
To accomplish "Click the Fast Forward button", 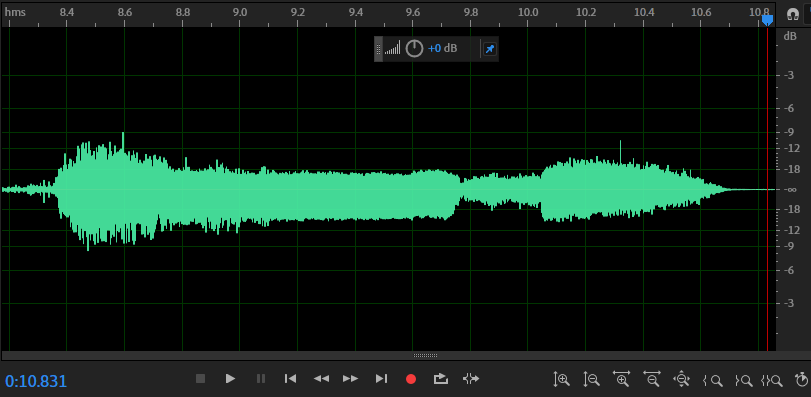I will 351,379.
